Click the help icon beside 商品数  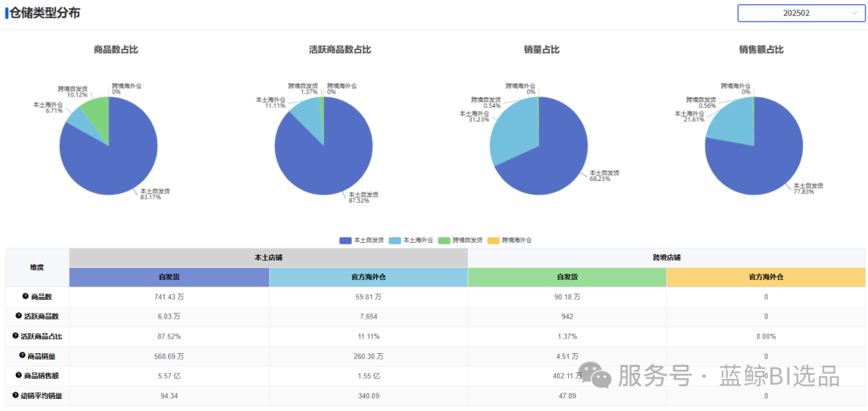(26, 297)
